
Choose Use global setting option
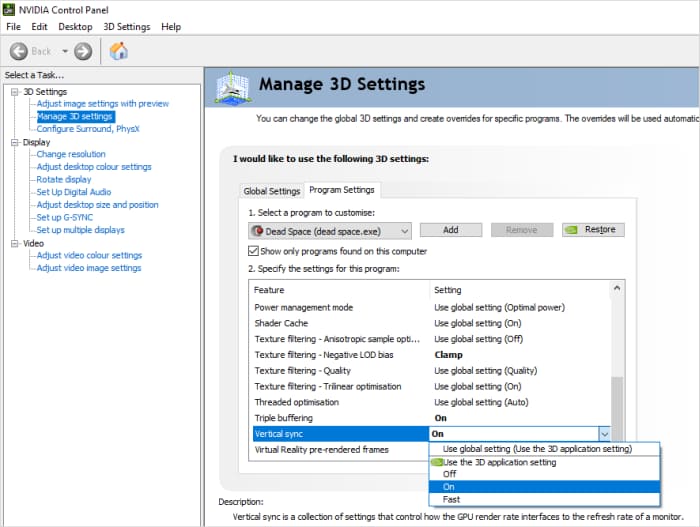pyautogui.click(x=544, y=449)
